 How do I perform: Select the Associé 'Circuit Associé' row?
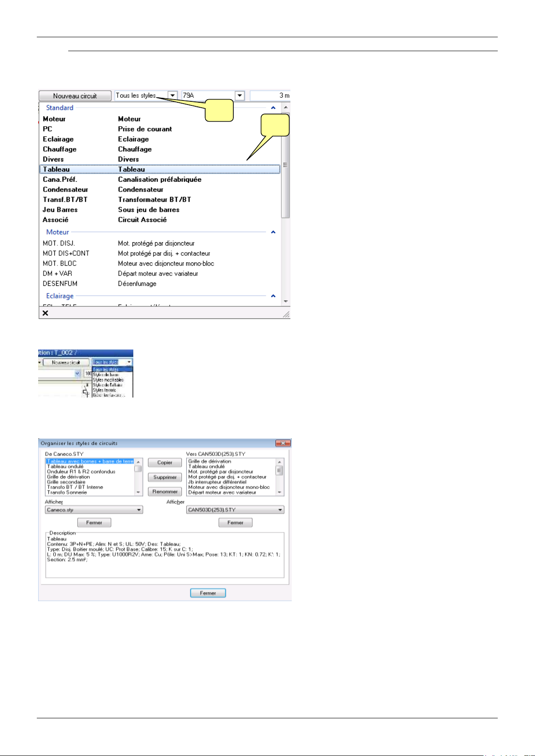pos(160,220)
